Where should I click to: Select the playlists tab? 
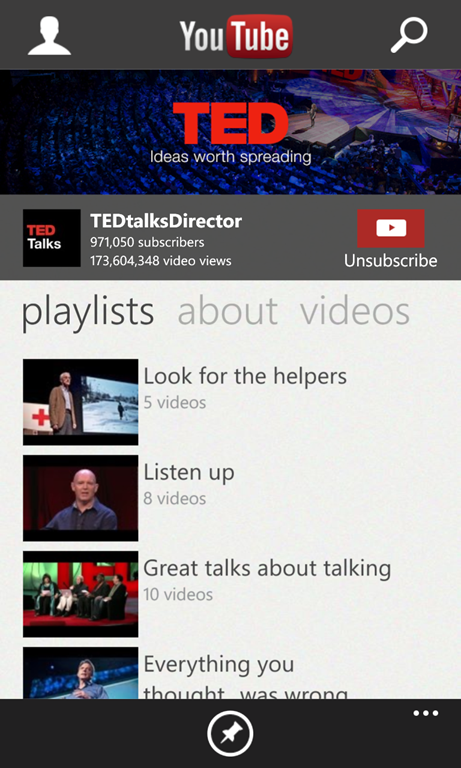[x=88, y=313]
